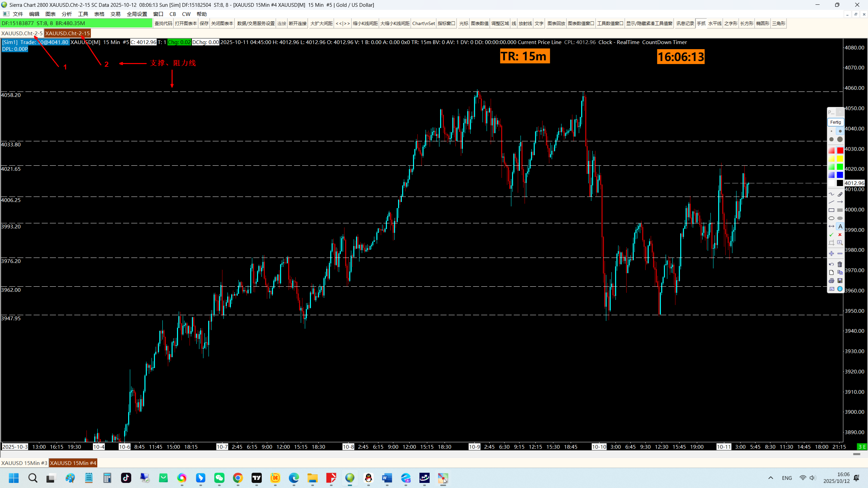Click the Fertig button in palette
This screenshot has width=868, height=488.
click(835, 122)
